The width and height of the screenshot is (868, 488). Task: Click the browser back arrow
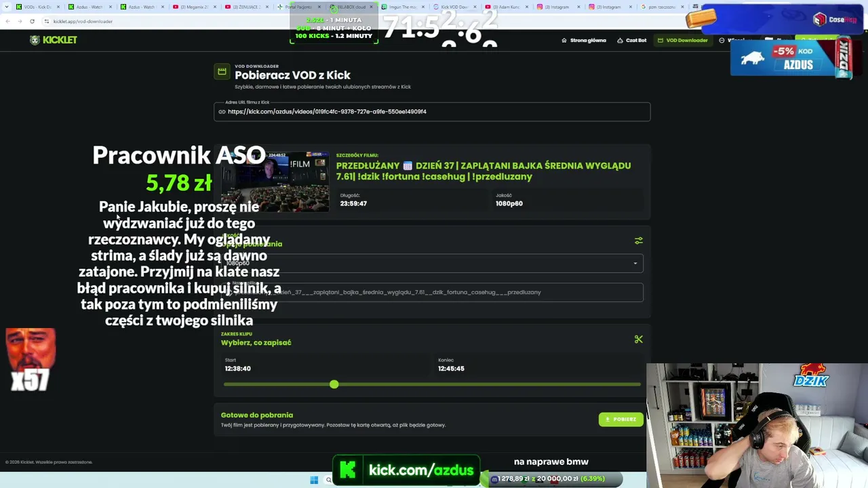pyautogui.click(x=7, y=21)
